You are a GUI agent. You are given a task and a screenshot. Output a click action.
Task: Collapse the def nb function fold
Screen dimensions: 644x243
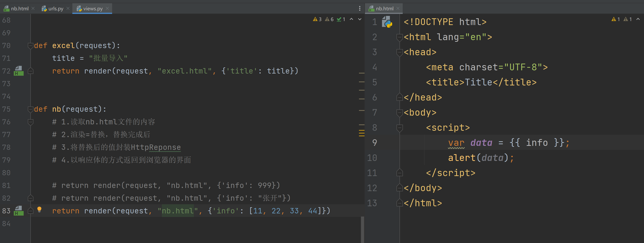[x=30, y=109]
